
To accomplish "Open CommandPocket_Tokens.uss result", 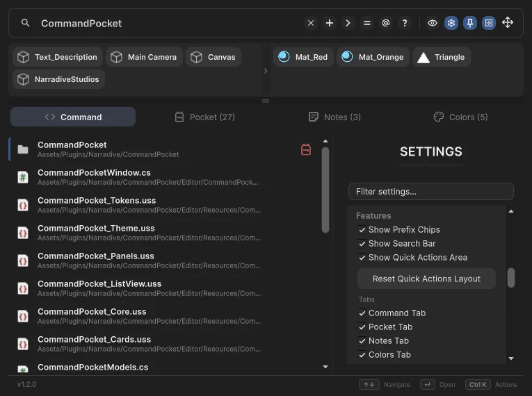I will 164,205.
